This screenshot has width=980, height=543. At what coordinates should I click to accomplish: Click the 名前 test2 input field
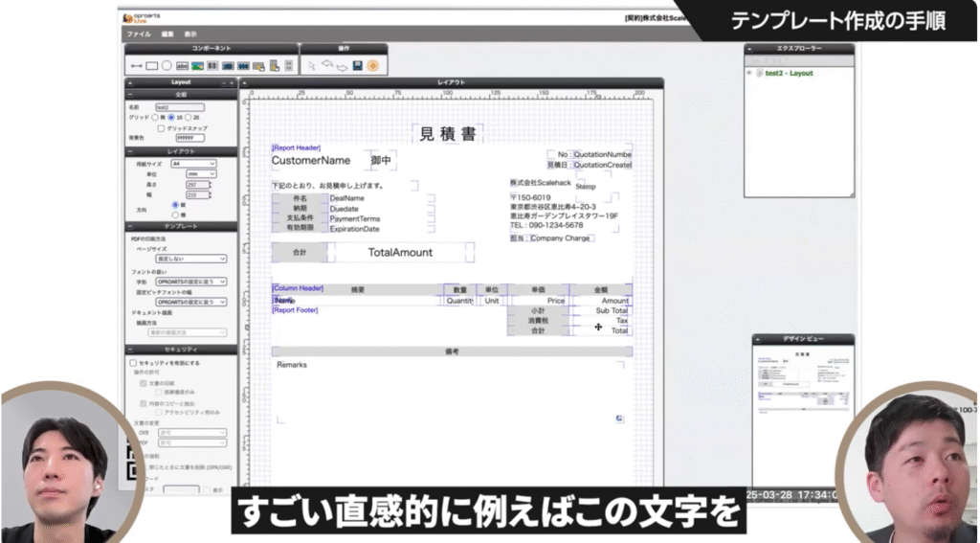[180, 107]
